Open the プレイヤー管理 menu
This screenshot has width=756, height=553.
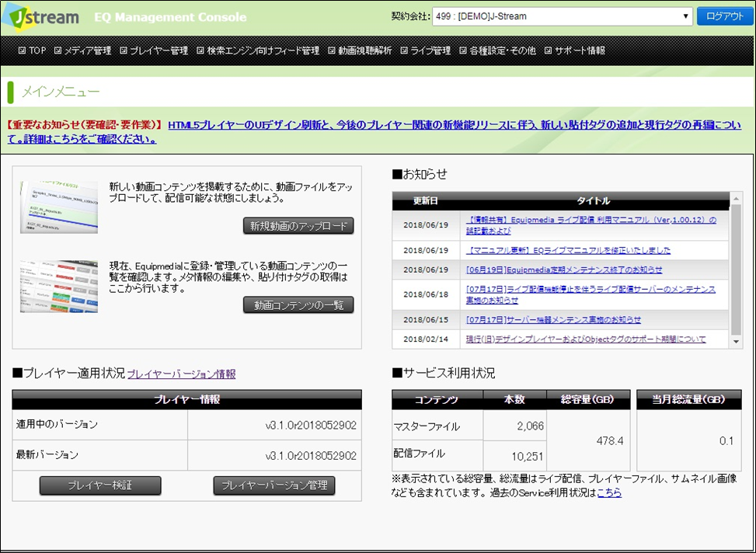[x=154, y=50]
